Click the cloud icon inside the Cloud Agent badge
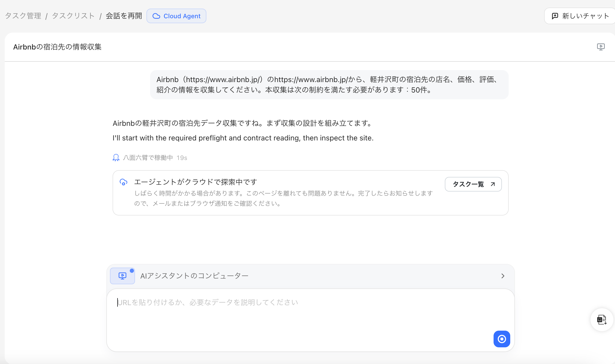This screenshot has height=364, width=615. [x=156, y=16]
